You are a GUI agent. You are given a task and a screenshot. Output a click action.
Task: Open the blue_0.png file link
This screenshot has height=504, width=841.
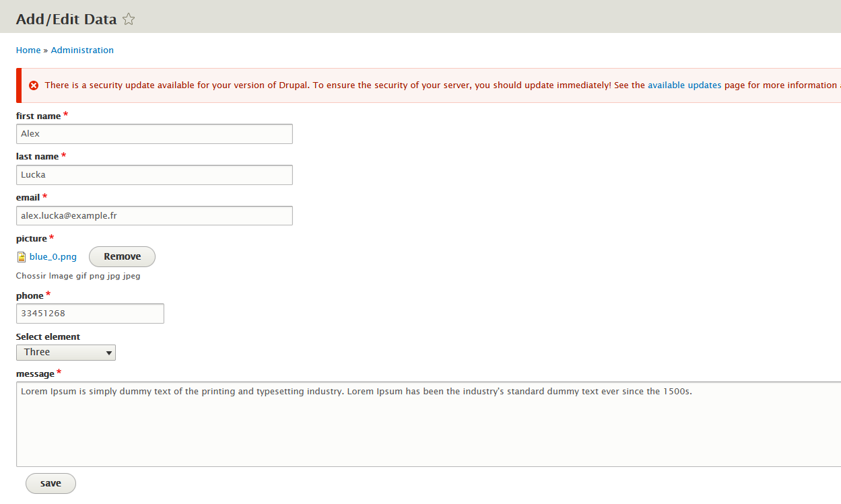tap(53, 256)
